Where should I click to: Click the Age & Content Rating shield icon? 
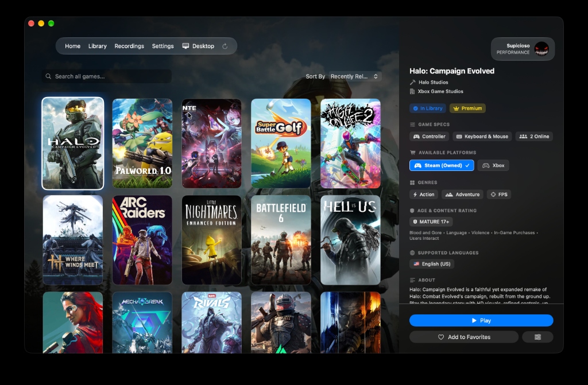(x=412, y=211)
